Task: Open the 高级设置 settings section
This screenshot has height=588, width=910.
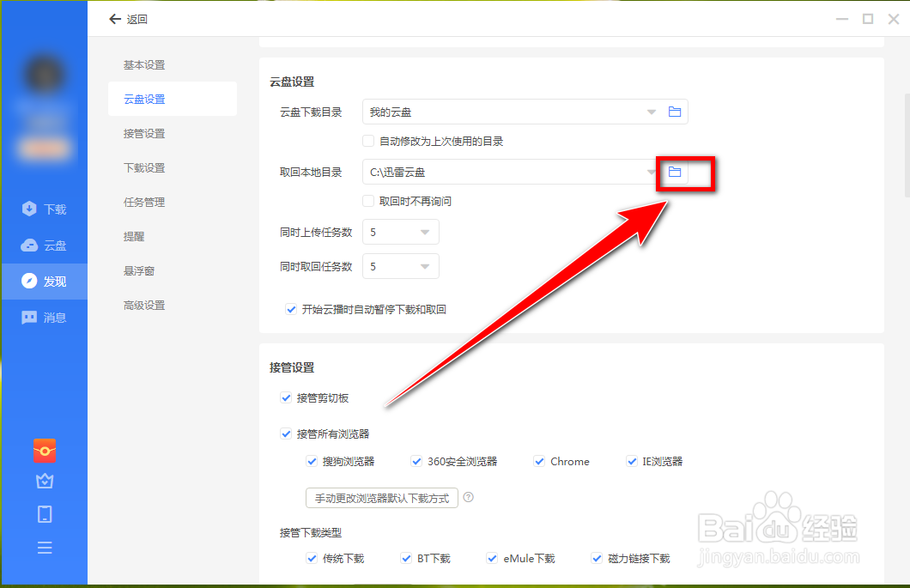Action: (143, 305)
